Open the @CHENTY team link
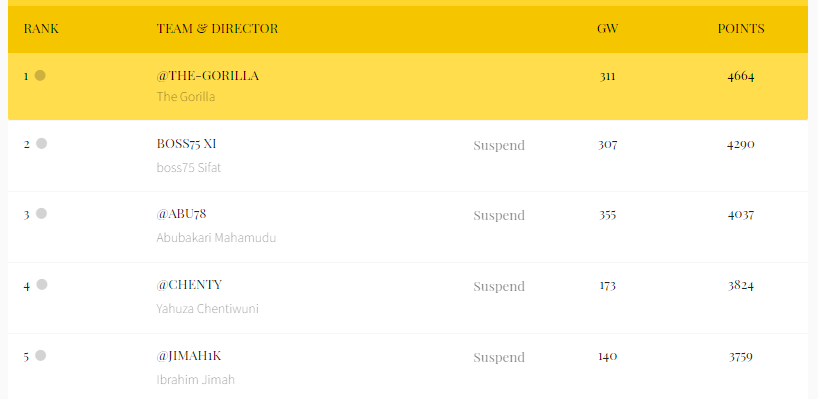The image size is (818, 399). (189, 285)
